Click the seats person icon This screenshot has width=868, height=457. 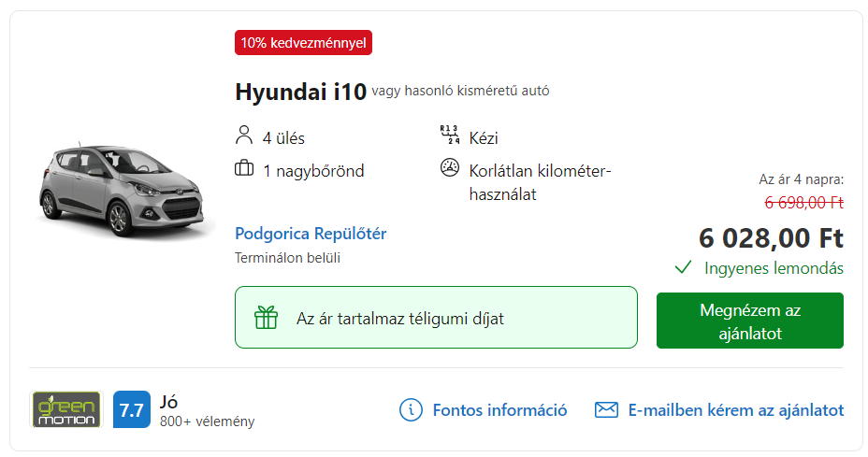point(243,135)
